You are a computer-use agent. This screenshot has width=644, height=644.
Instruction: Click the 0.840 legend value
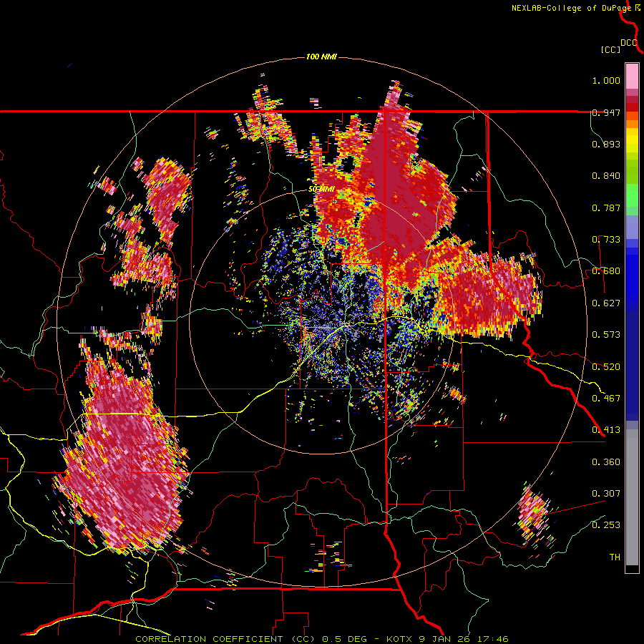tap(606, 176)
